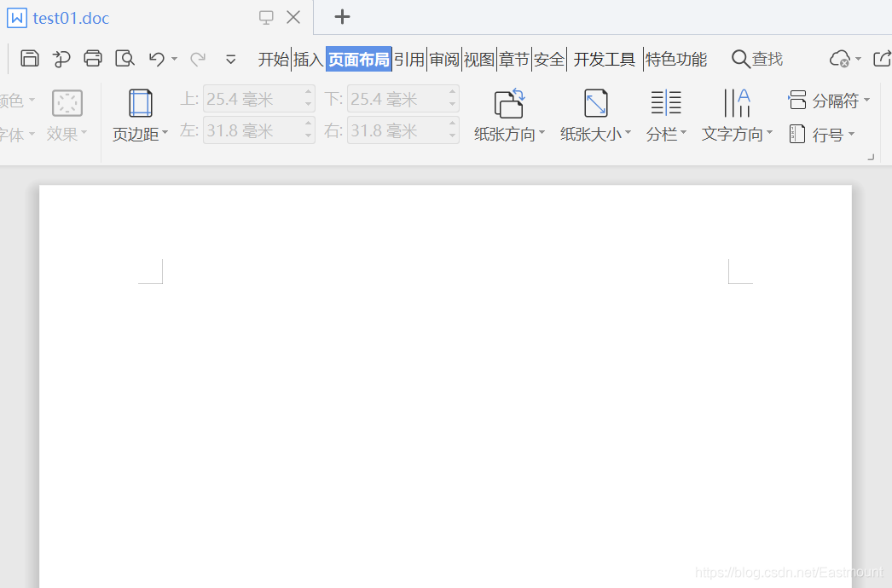The width and height of the screenshot is (892, 588).
Task: Increase top margin with up stepper arrow
Action: [x=309, y=92]
